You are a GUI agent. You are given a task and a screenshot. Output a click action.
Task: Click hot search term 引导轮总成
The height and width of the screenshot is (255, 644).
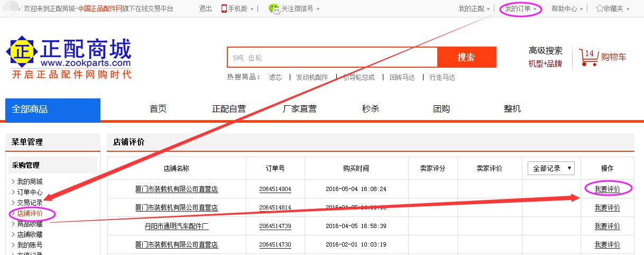click(359, 77)
